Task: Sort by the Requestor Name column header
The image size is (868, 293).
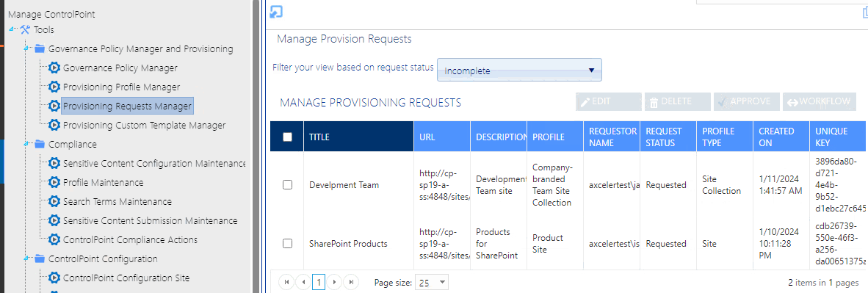Action: click(612, 137)
